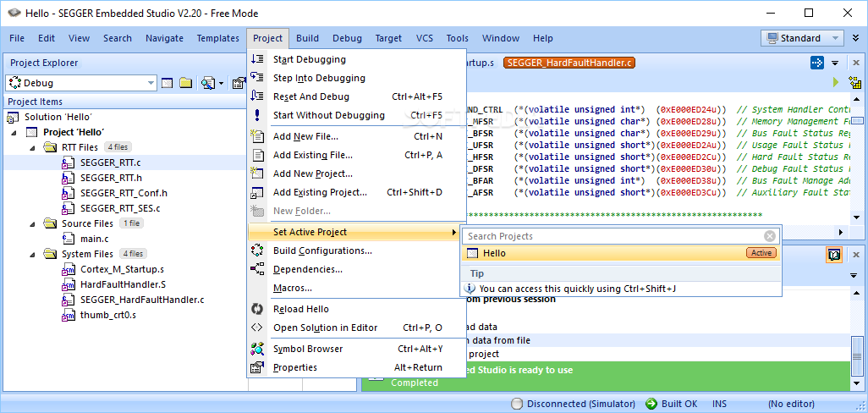Screen dimensions: 868x413
Task: Click the Symbol Browser icon
Action: click(257, 349)
